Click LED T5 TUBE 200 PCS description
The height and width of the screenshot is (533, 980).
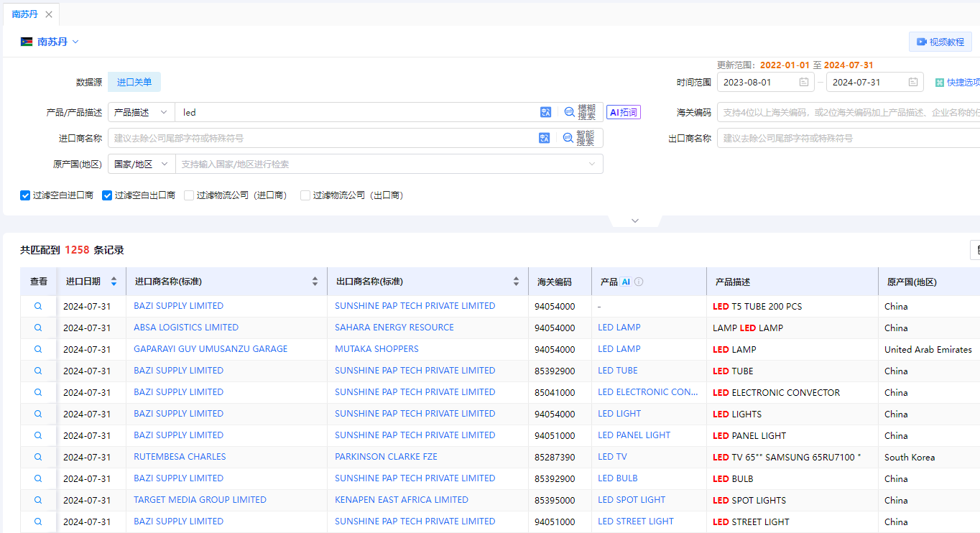coord(757,306)
